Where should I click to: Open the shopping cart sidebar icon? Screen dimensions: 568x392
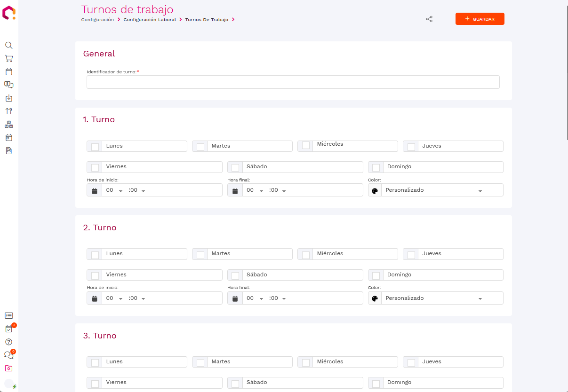(8, 59)
